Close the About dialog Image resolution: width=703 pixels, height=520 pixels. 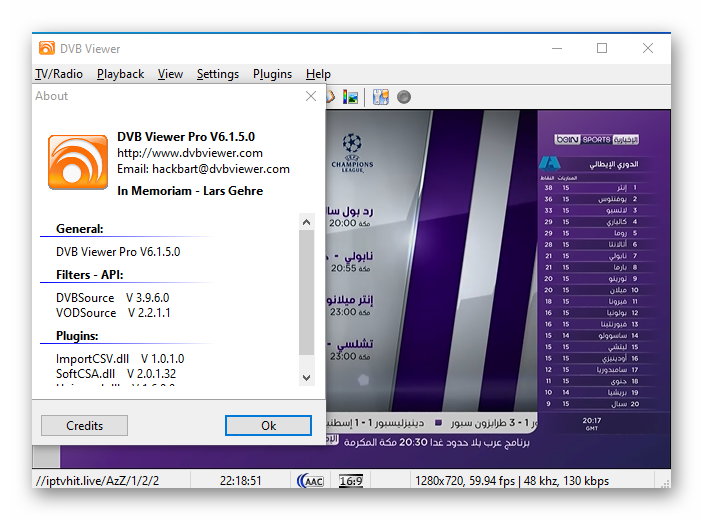[x=311, y=96]
